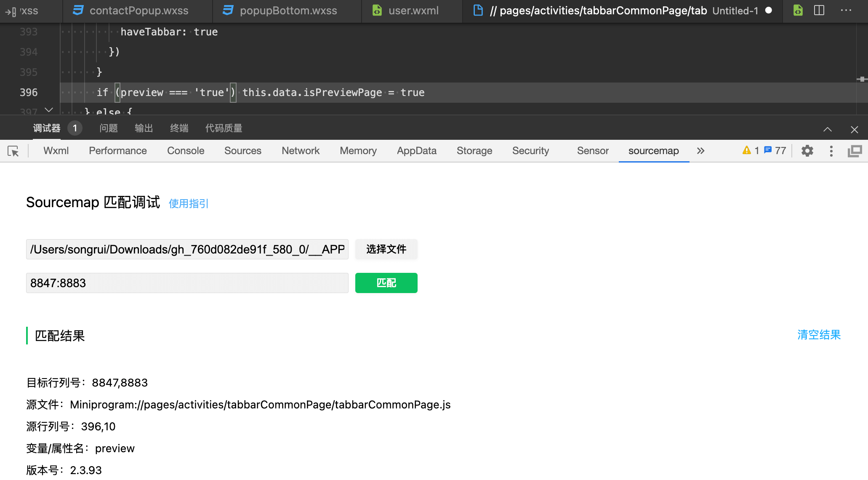
Task: Open the 终端 panel tab
Action: 179,128
